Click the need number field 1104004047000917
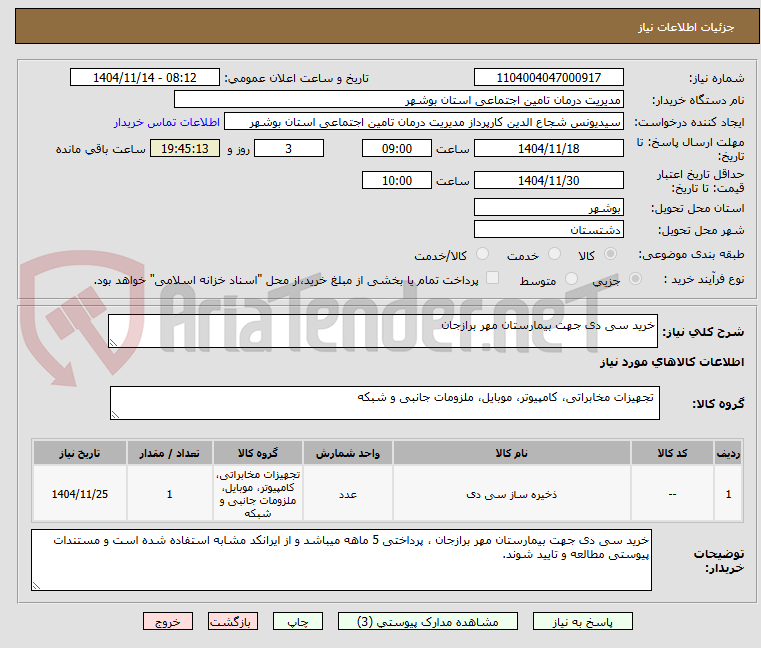This screenshot has width=761, height=648. click(x=548, y=78)
